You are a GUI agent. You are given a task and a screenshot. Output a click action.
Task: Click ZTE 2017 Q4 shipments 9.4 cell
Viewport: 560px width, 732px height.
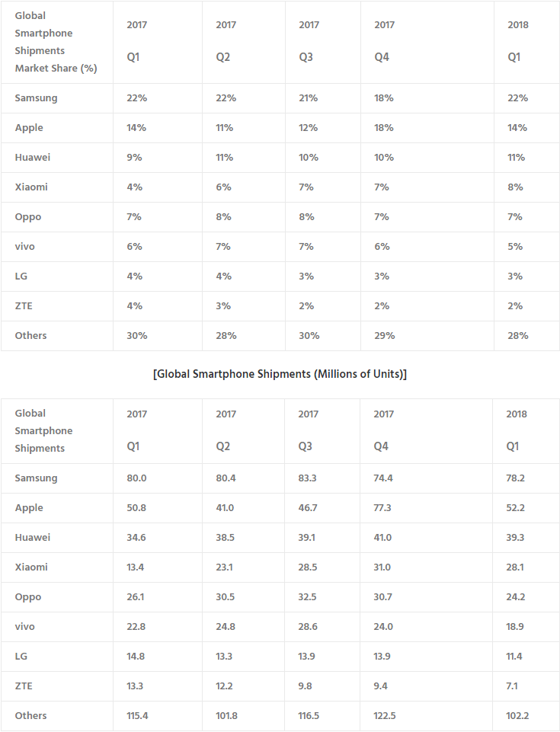click(426, 686)
